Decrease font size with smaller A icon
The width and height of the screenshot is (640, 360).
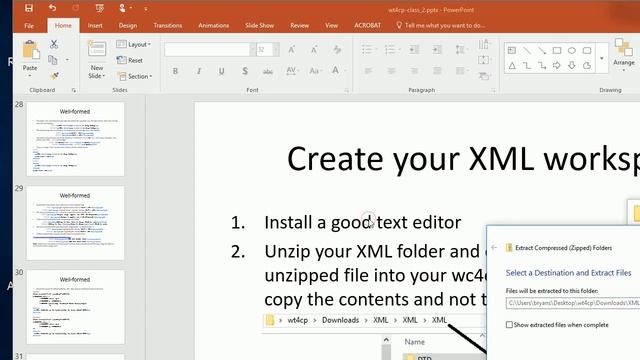tap(314, 50)
